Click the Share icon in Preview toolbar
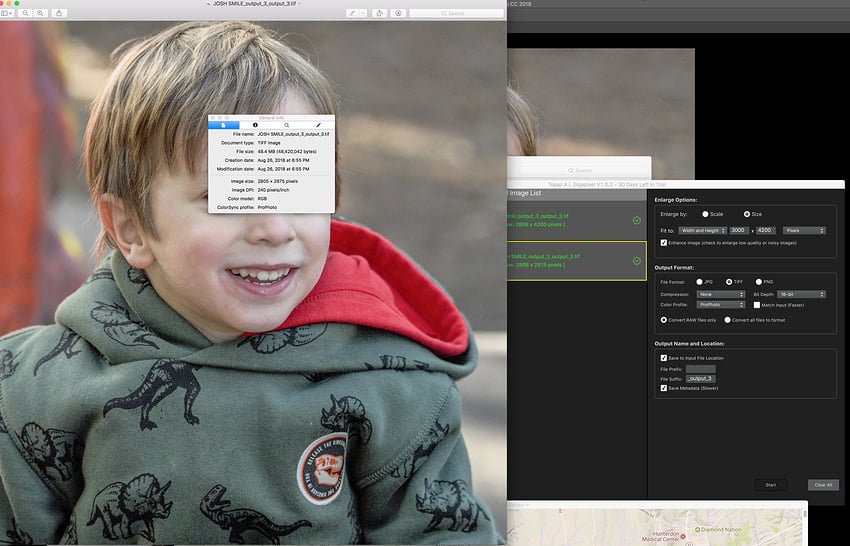Viewport: 850px width, 546px height. pos(60,13)
